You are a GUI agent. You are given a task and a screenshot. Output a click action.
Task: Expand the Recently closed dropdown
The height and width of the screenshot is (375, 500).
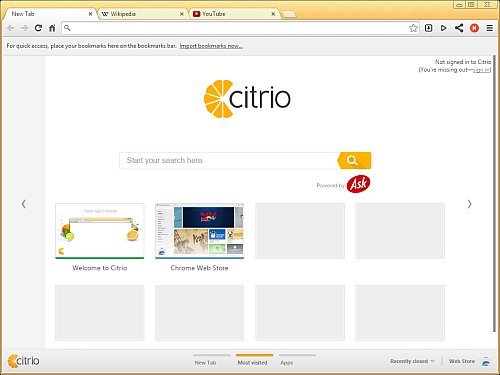(x=412, y=361)
